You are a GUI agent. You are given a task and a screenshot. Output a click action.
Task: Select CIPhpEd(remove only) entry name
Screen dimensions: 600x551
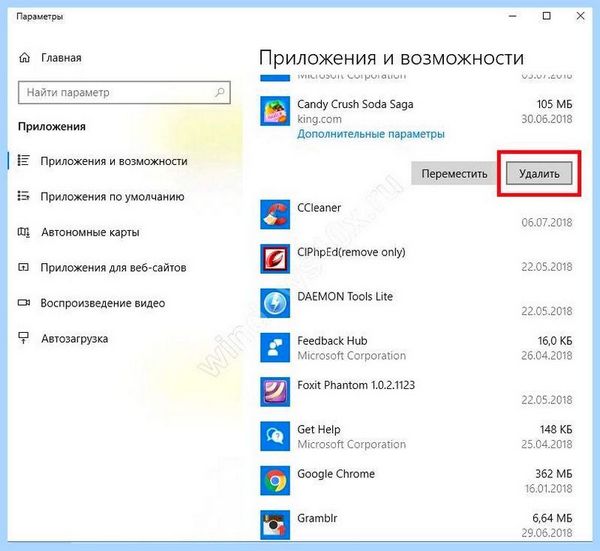pyautogui.click(x=351, y=252)
